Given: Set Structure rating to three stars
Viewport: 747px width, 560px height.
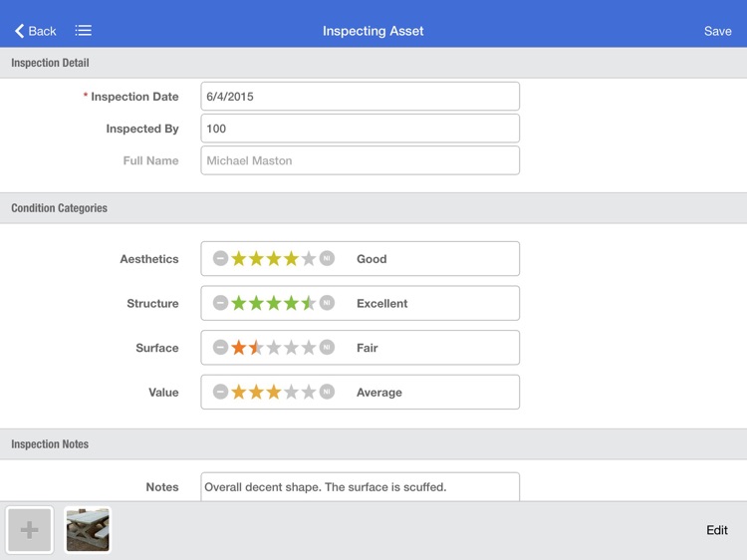Looking at the screenshot, I should 274,303.
